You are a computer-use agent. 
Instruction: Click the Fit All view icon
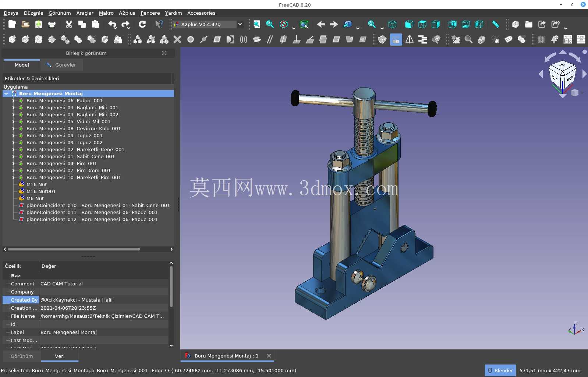coord(257,24)
